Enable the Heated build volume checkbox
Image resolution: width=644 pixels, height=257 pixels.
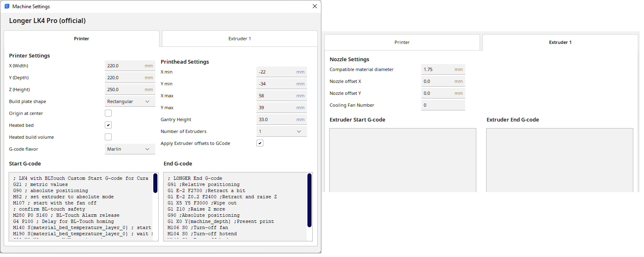tap(108, 137)
